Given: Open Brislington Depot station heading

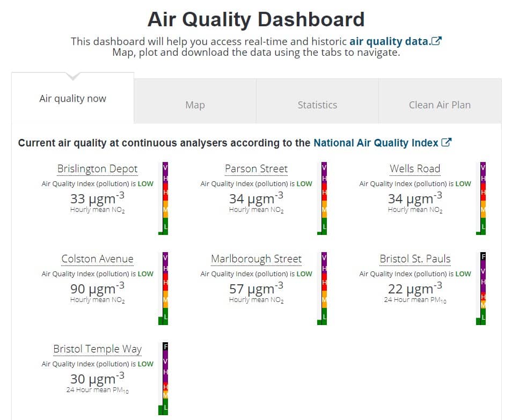Looking at the screenshot, I should pyautogui.click(x=97, y=168).
